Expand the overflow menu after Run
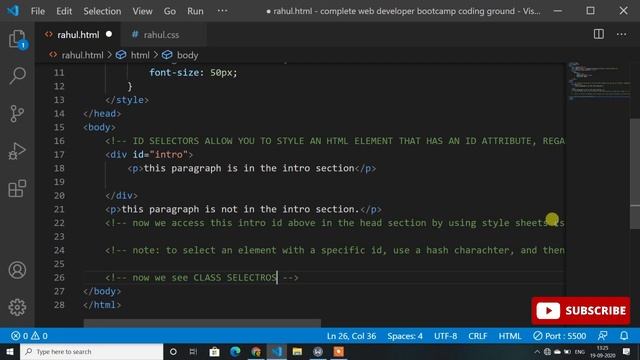Screen dimensions: 640x360 coord(222,11)
